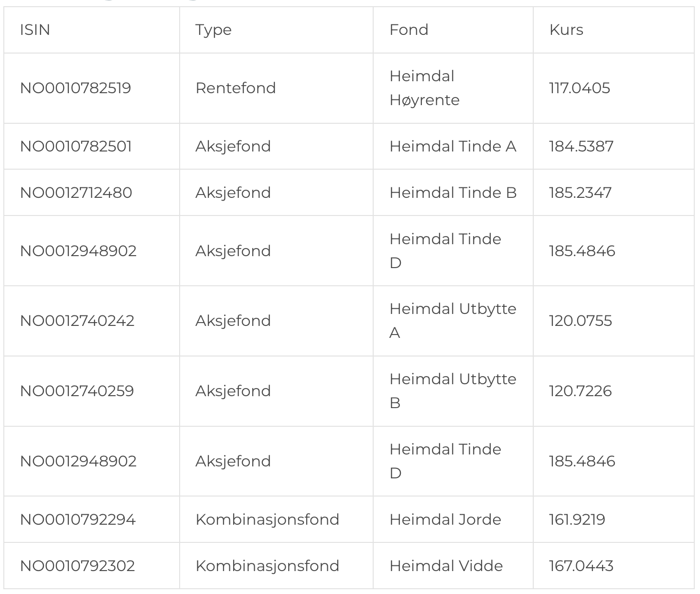Select Heimdal Jorde fund
The height and width of the screenshot is (594, 700).
(x=445, y=519)
